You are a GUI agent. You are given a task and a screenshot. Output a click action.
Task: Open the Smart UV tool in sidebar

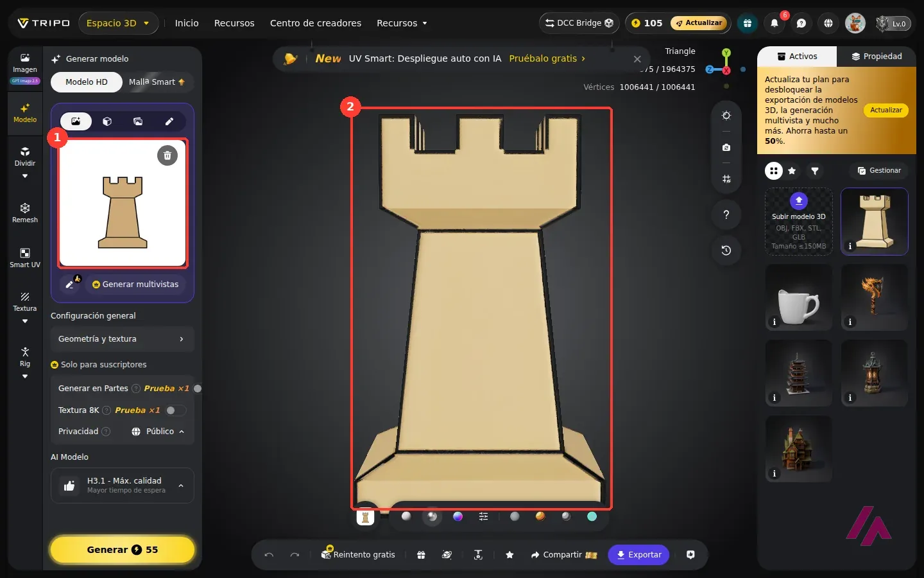[x=25, y=258]
